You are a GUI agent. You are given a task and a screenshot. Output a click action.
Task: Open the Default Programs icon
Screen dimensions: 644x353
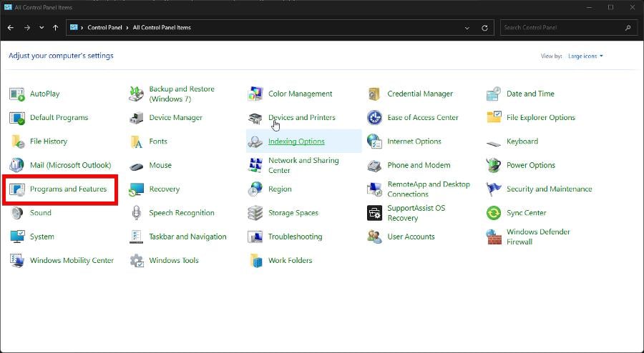coord(17,118)
